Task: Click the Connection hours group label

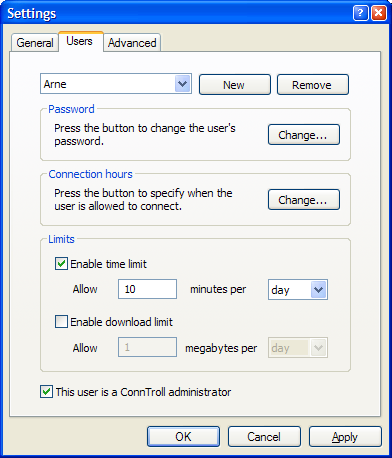Action: pos(90,174)
